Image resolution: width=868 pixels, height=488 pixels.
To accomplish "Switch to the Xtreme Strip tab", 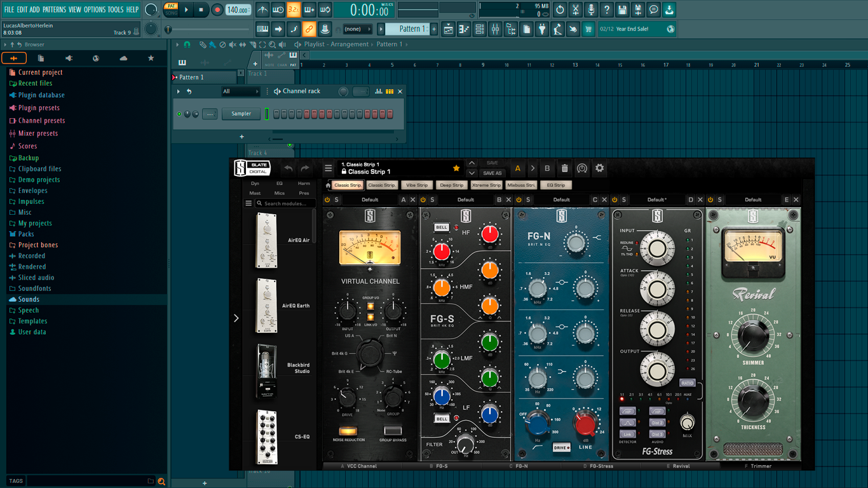I will coord(487,185).
